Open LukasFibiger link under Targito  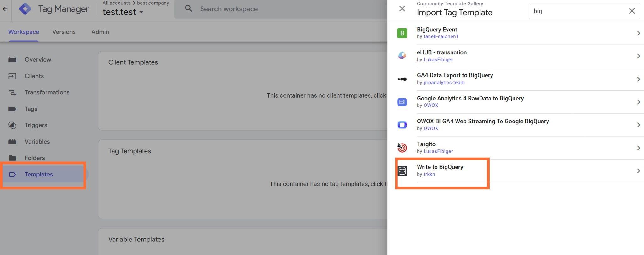(x=438, y=151)
